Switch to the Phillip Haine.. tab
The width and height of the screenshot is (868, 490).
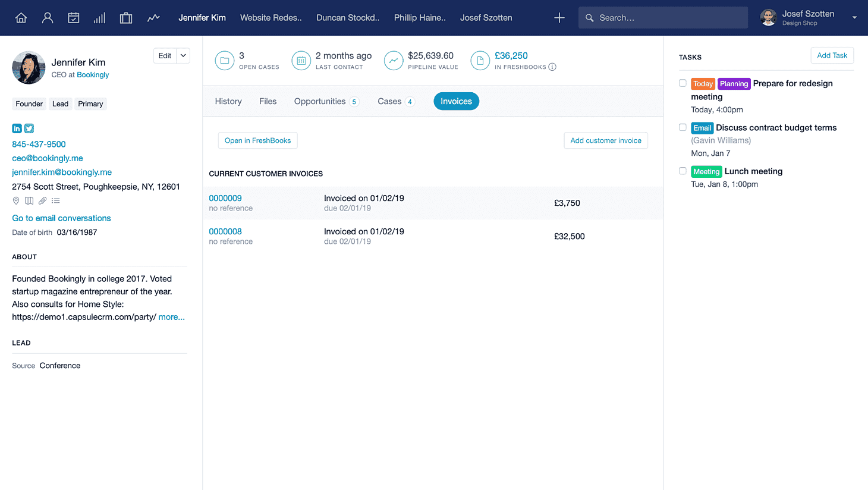pos(420,18)
